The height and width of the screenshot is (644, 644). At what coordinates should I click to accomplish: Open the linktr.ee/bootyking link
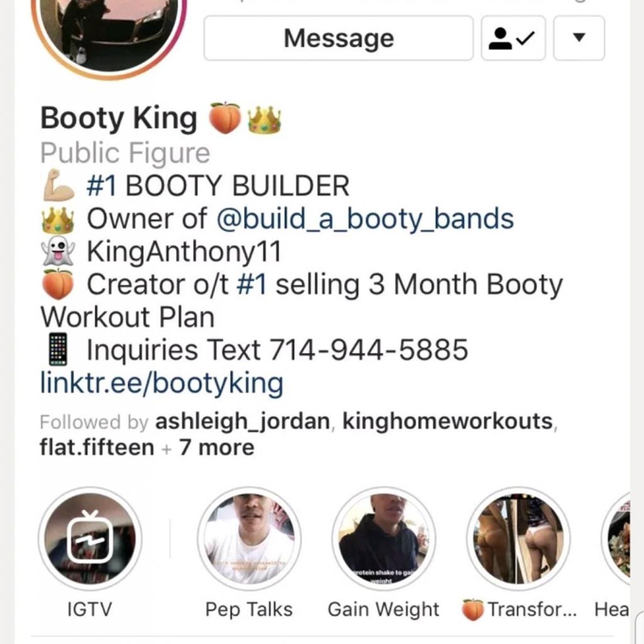162,383
